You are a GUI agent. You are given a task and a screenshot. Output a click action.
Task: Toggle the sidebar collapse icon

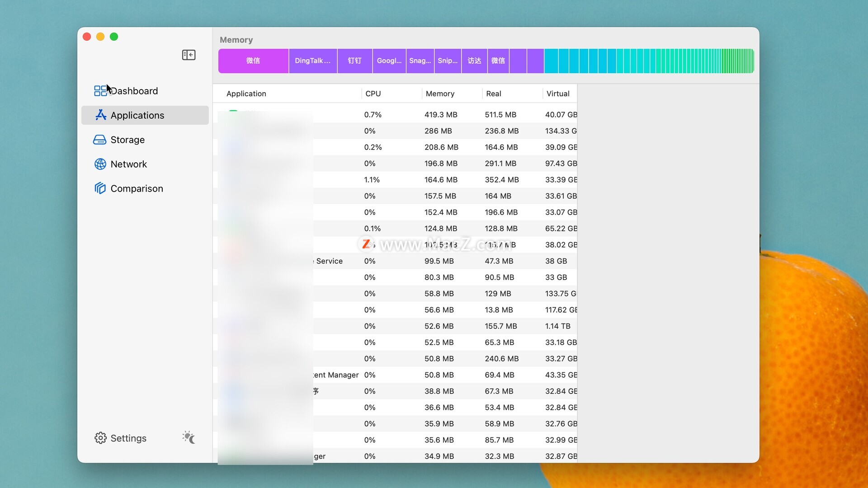pyautogui.click(x=189, y=55)
